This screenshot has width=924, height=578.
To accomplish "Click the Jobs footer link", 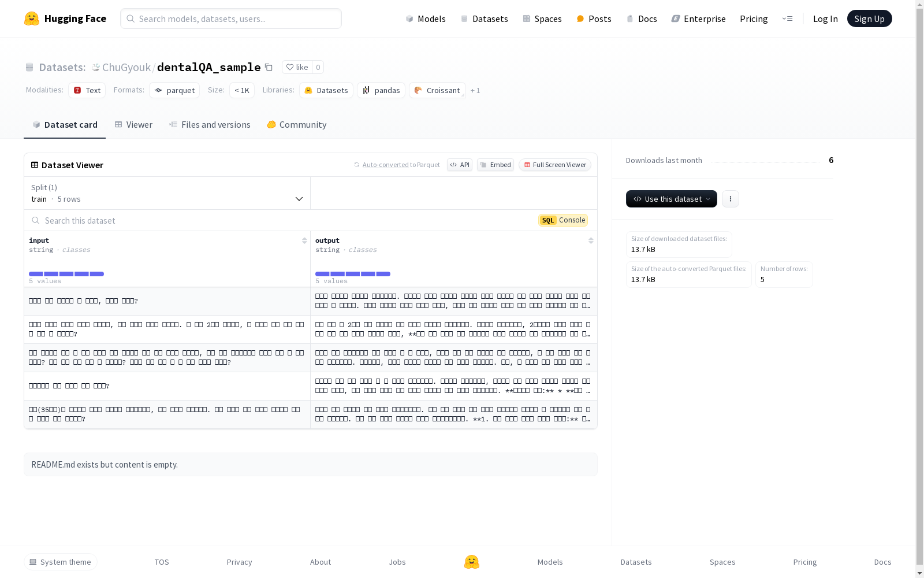I will click(397, 562).
